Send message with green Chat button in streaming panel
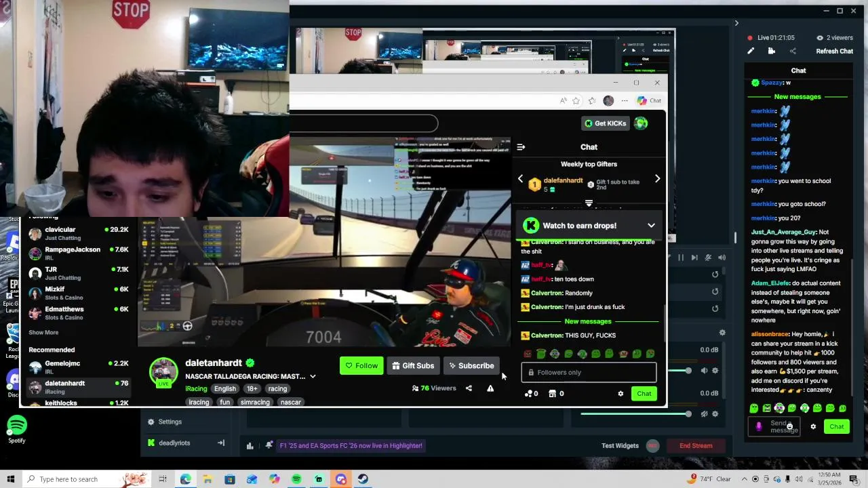The width and height of the screenshot is (868, 488). pos(837,426)
